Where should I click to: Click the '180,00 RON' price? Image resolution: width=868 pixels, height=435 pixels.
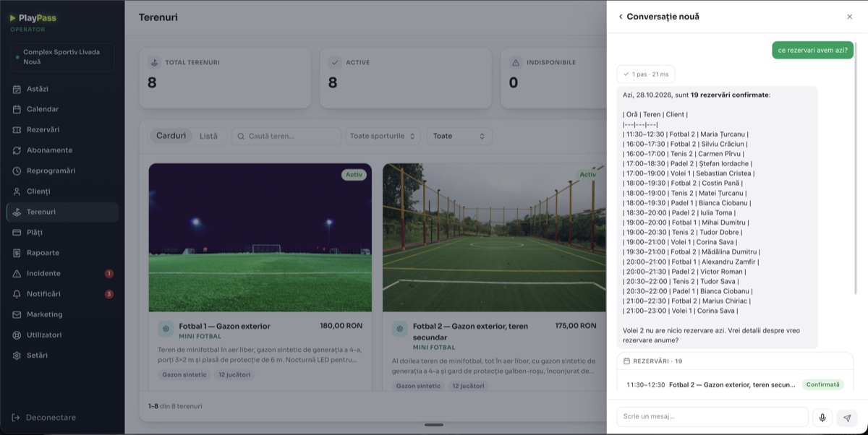pos(341,326)
